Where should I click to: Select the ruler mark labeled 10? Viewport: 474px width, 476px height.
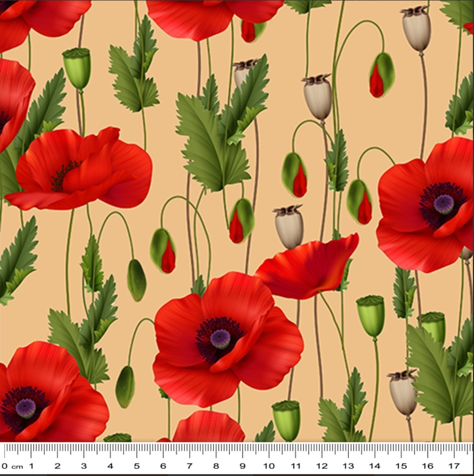269,466
